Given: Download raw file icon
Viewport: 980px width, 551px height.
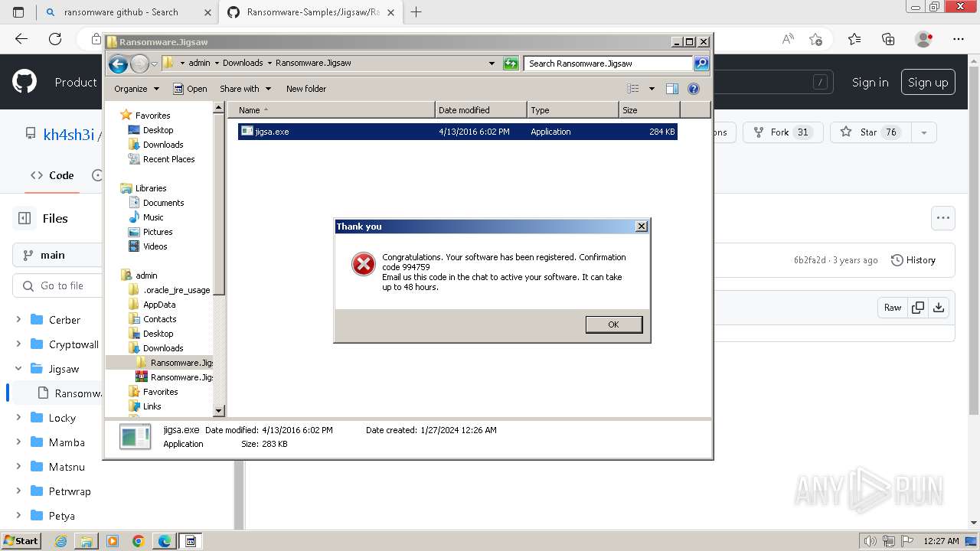Looking at the screenshot, I should click(x=939, y=308).
